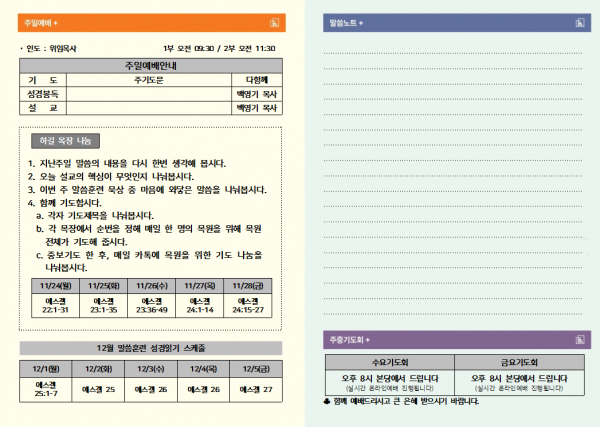Click the gray 하길 목장 나눔 button
This screenshot has height=427, width=600.
pyautogui.click(x=63, y=141)
